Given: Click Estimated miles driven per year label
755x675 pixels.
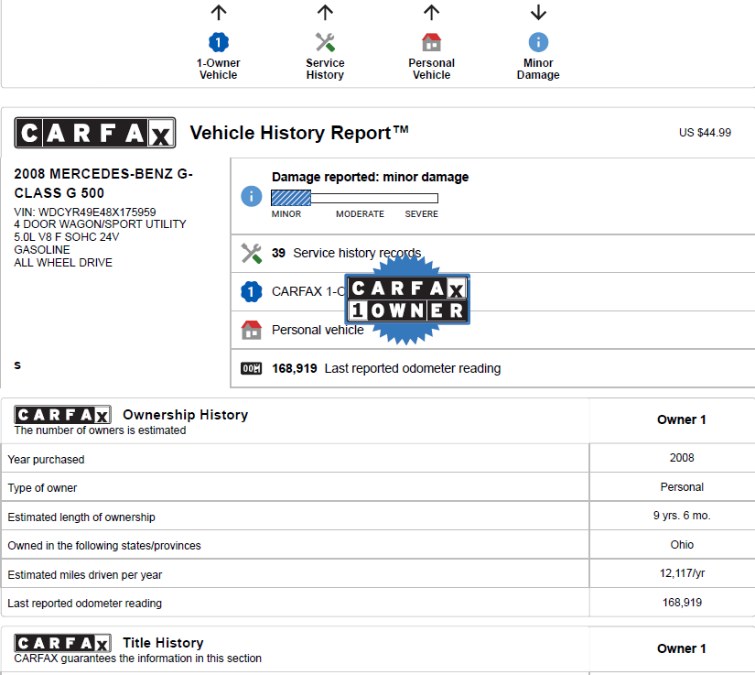Looking at the screenshot, I should (85, 575).
